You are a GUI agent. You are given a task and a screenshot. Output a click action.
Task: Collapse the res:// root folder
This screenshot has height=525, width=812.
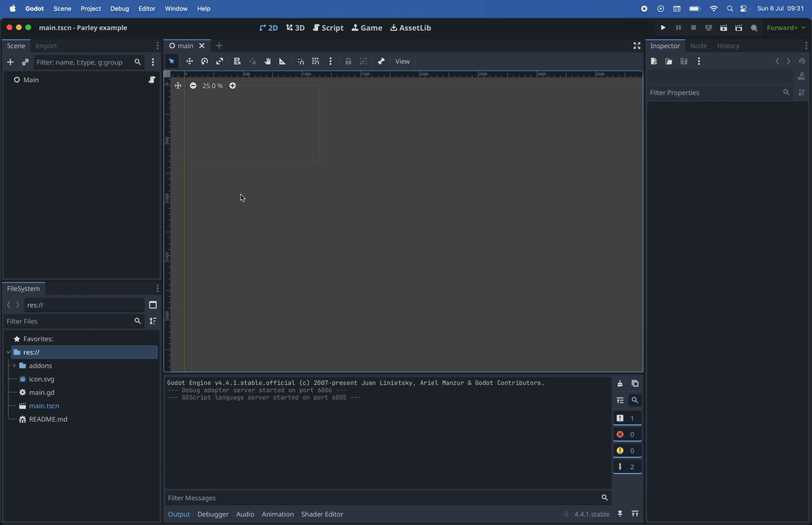click(x=8, y=352)
